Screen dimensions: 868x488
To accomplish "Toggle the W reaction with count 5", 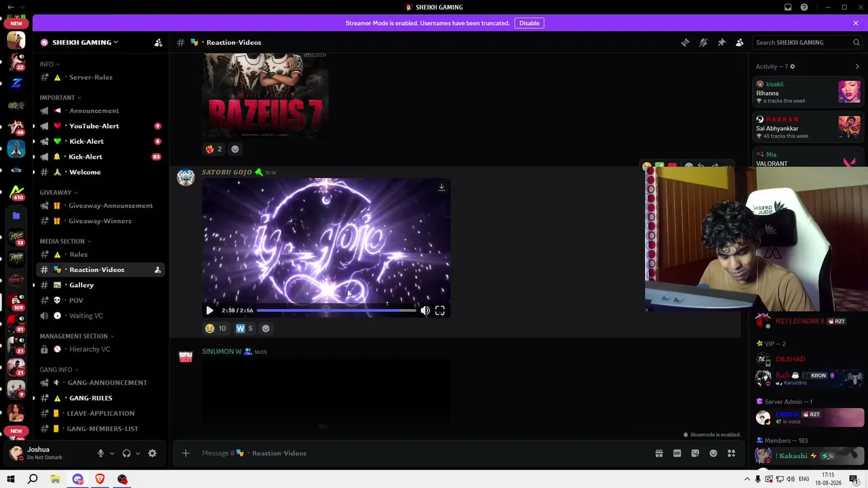I will [244, 328].
